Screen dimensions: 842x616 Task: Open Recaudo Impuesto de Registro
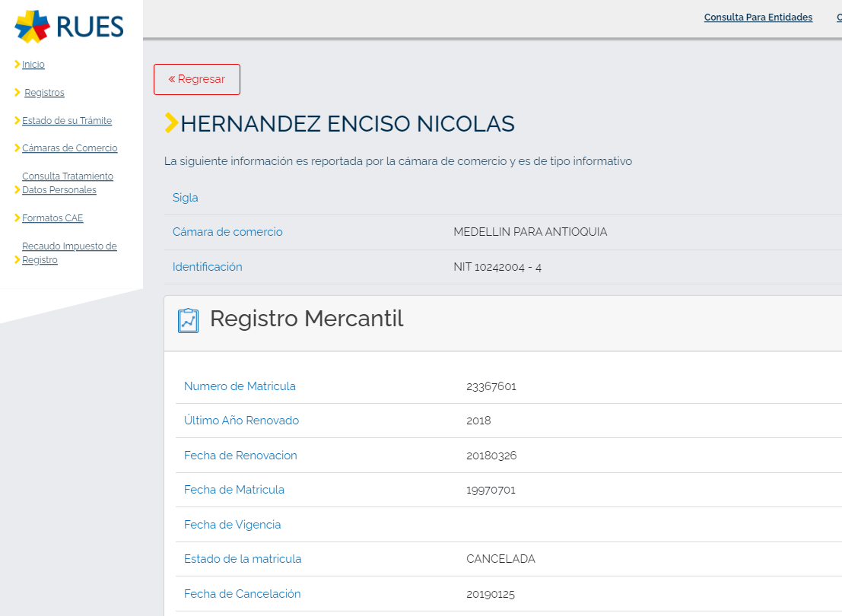pyautogui.click(x=69, y=253)
